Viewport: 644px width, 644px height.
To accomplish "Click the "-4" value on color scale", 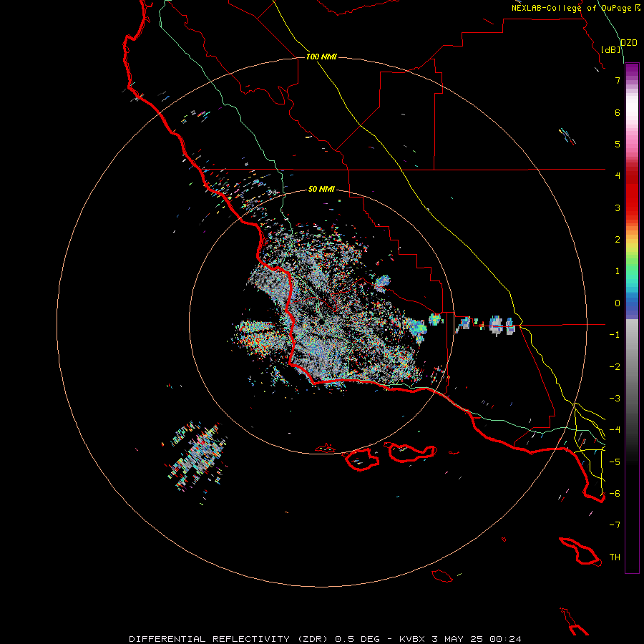I will [x=615, y=430].
